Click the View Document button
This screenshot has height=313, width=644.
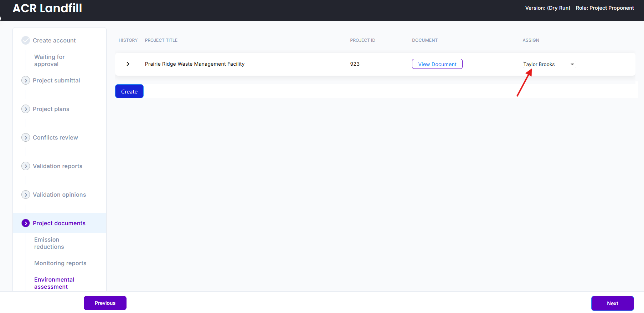pyautogui.click(x=437, y=64)
